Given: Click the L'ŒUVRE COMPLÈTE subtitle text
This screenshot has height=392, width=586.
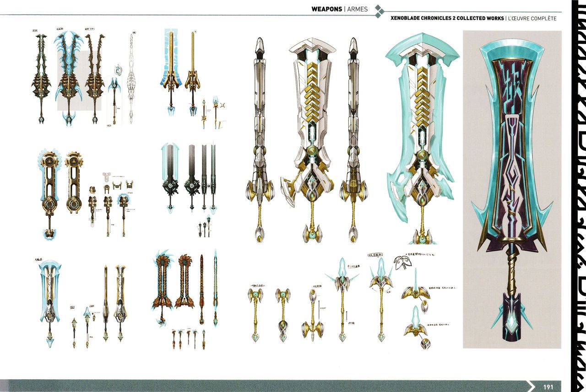Looking at the screenshot, I should tap(532, 19).
